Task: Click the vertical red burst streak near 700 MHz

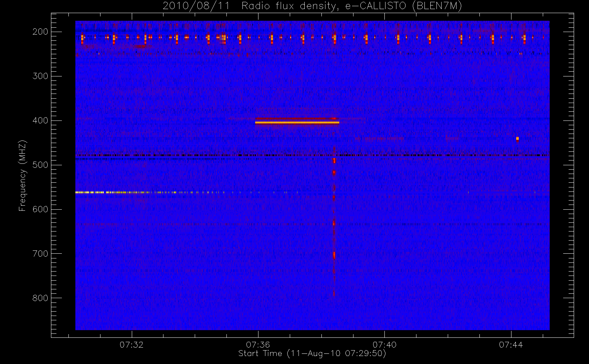Action: click(334, 255)
